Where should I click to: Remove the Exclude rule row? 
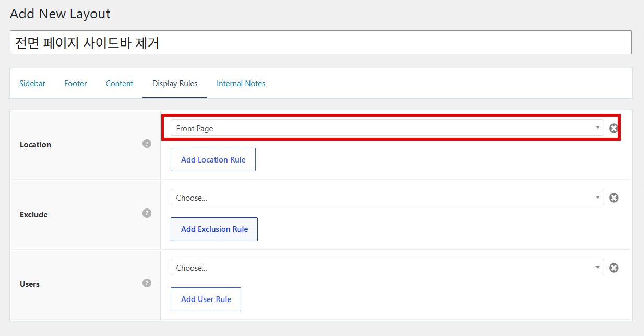pyautogui.click(x=614, y=198)
